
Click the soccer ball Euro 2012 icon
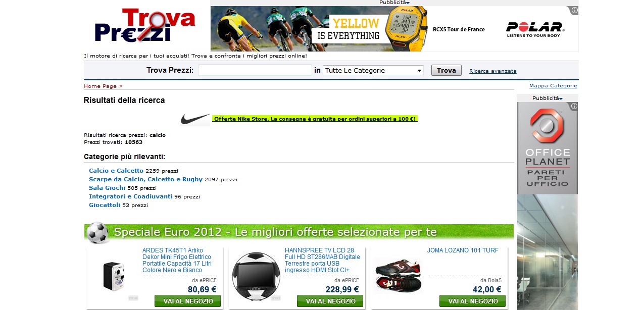(97, 233)
